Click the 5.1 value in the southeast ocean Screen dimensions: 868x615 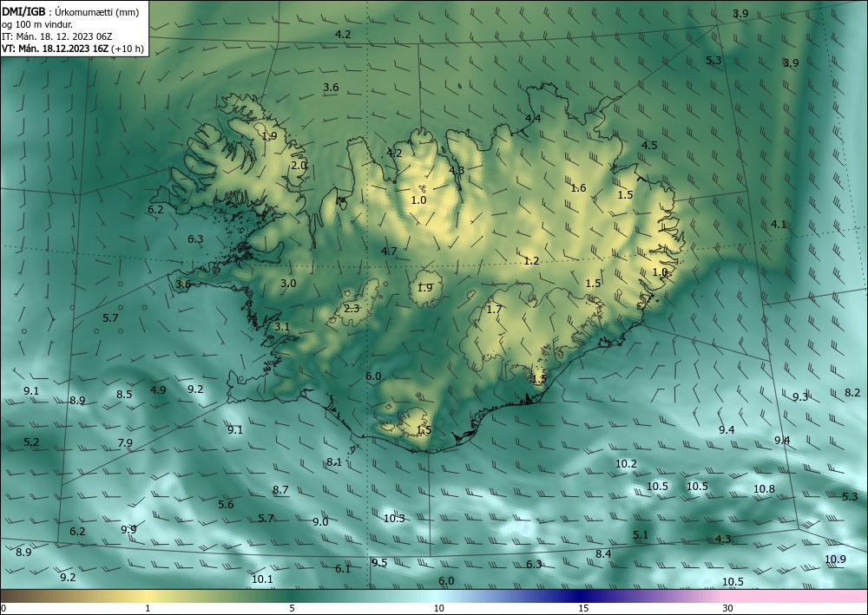641,535
